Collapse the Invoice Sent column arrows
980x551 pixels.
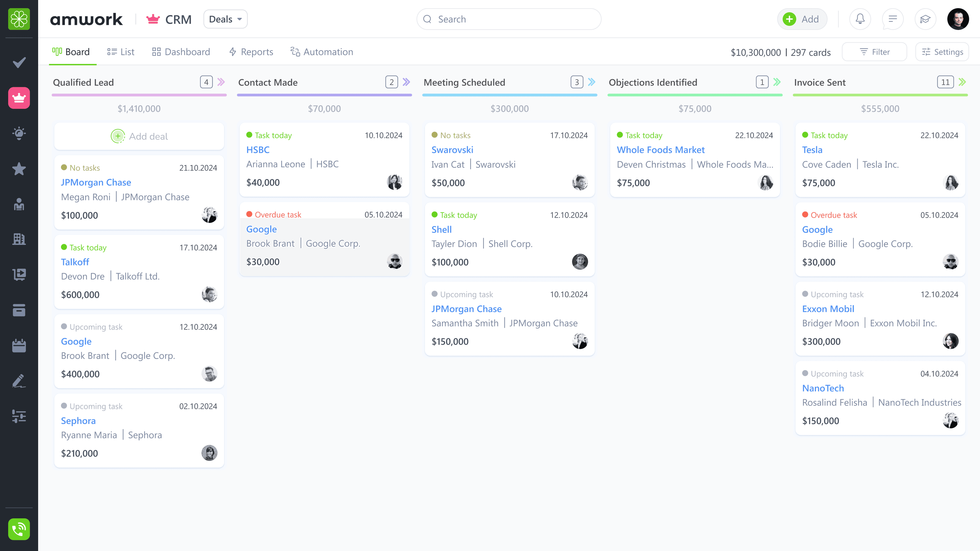pyautogui.click(x=962, y=82)
